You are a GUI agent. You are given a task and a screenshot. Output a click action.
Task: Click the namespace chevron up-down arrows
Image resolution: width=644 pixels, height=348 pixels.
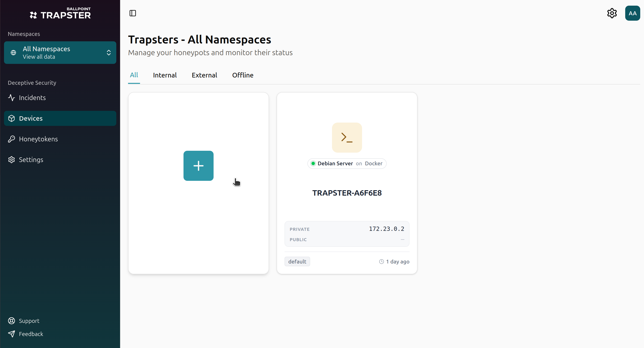click(x=109, y=52)
